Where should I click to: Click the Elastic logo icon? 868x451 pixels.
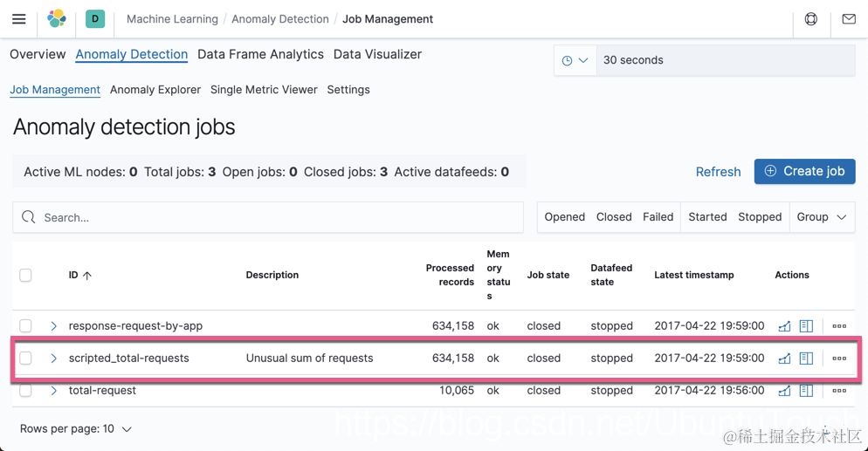coord(57,18)
